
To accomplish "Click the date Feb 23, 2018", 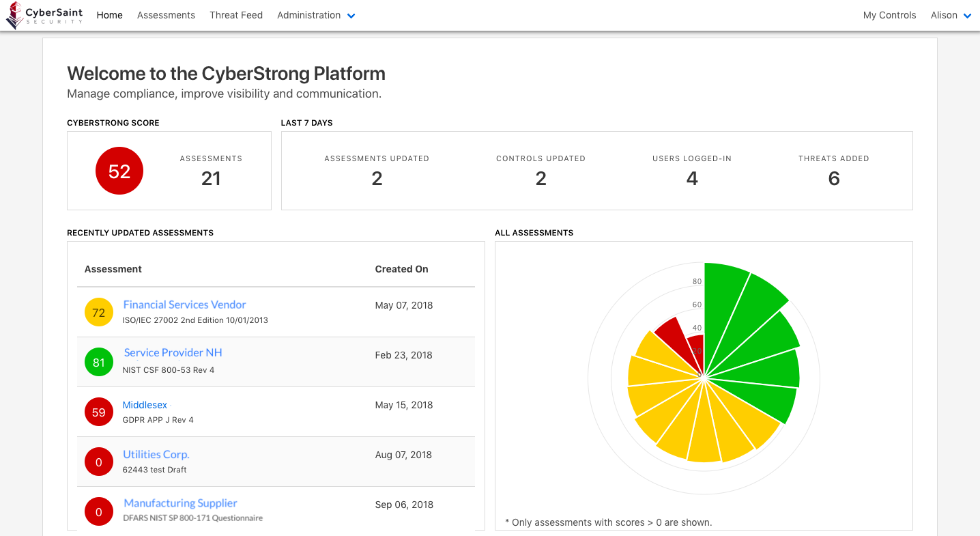I will pos(403,355).
